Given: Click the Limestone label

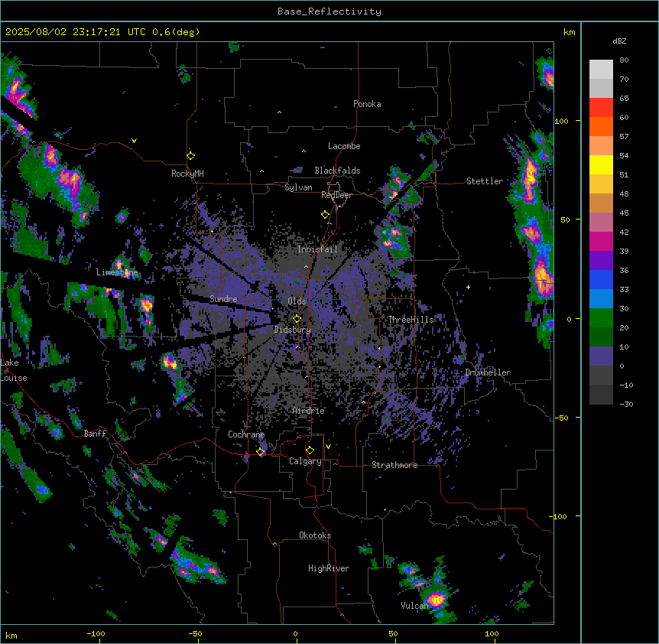Looking at the screenshot, I should (117, 272).
